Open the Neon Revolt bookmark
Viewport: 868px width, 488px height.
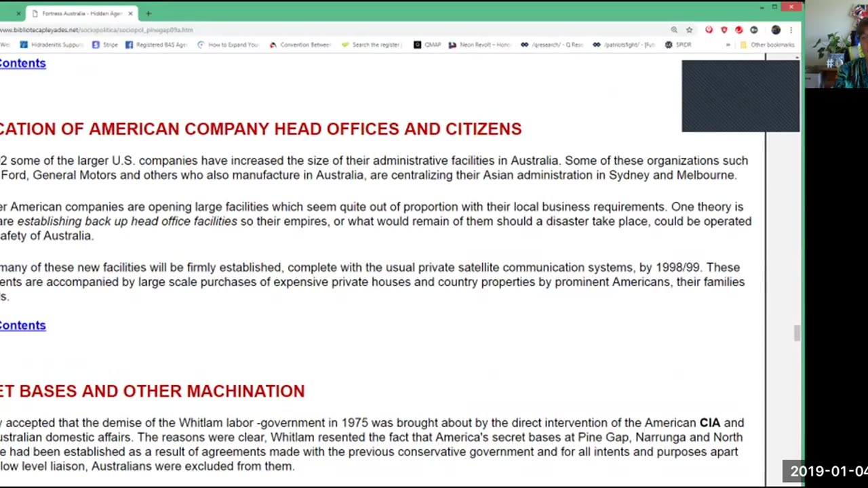tap(479, 45)
